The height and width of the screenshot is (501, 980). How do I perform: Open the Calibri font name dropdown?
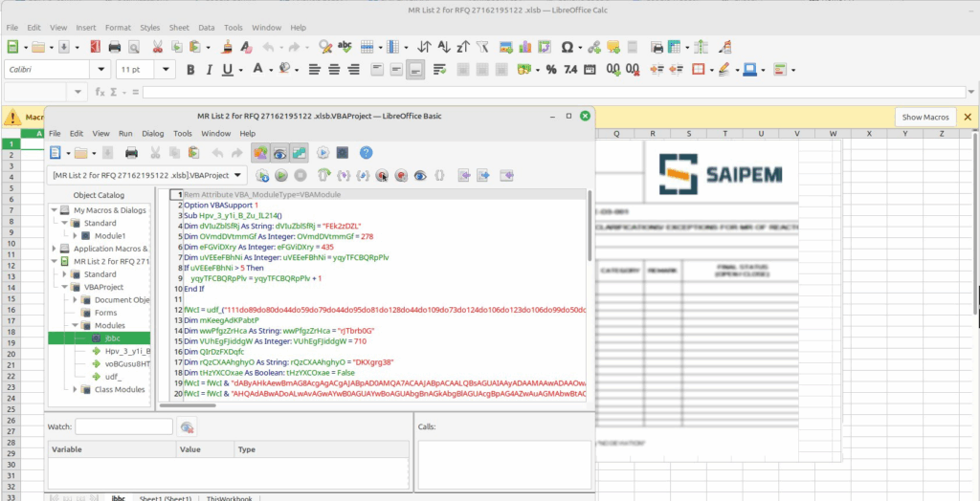[x=100, y=70]
